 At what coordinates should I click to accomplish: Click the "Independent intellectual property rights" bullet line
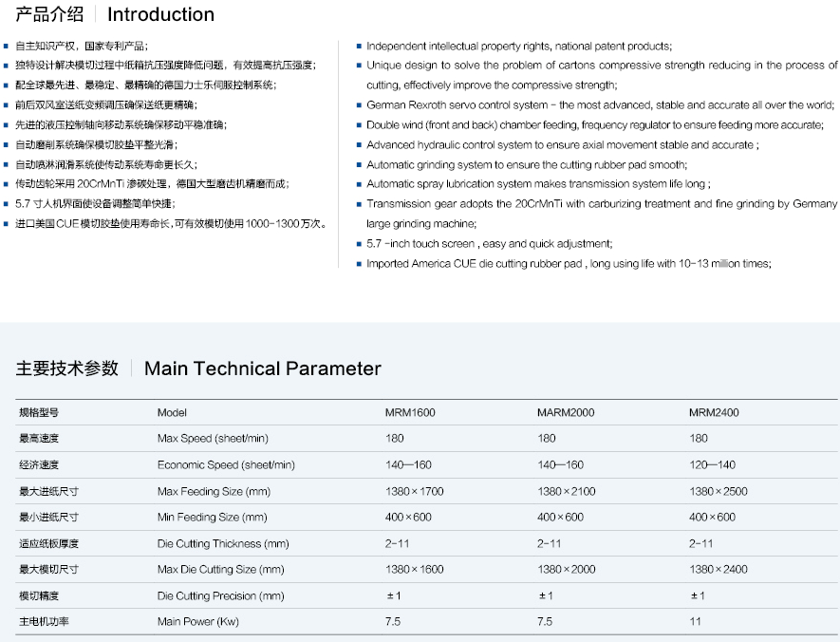518,46
